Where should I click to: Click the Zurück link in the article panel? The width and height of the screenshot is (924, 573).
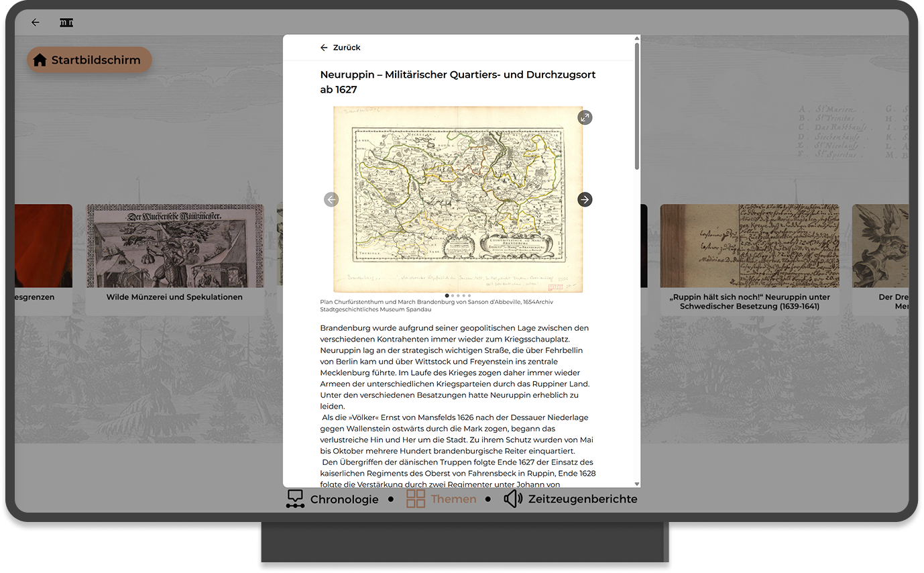click(341, 48)
